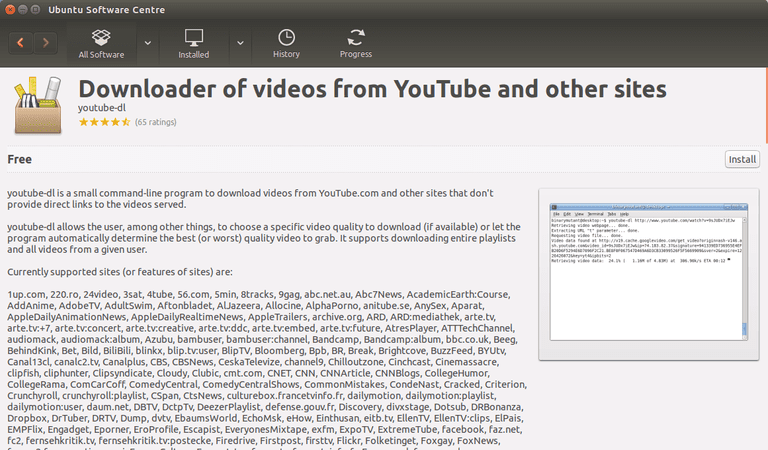
Task: Close the Ubuntu Software Centre window
Action: (12, 9)
